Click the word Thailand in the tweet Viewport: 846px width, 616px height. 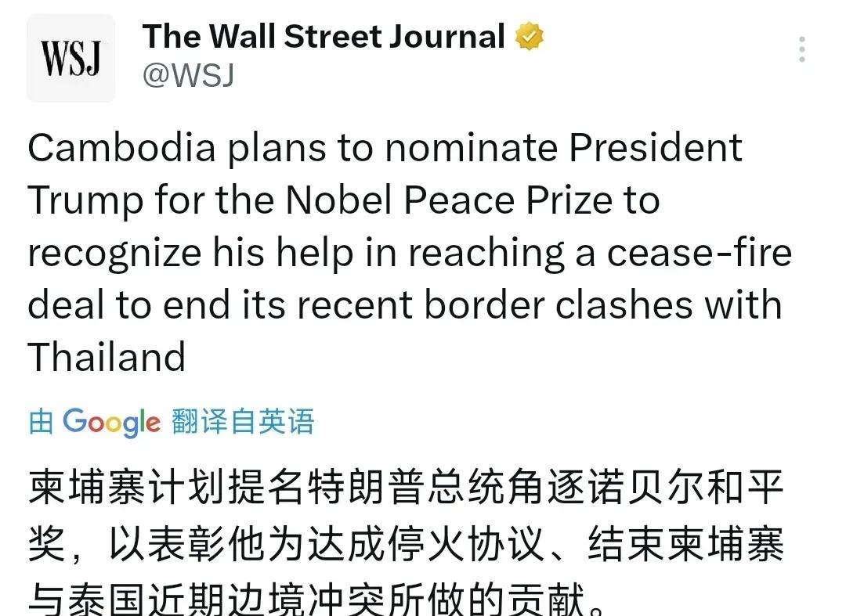click(107, 357)
